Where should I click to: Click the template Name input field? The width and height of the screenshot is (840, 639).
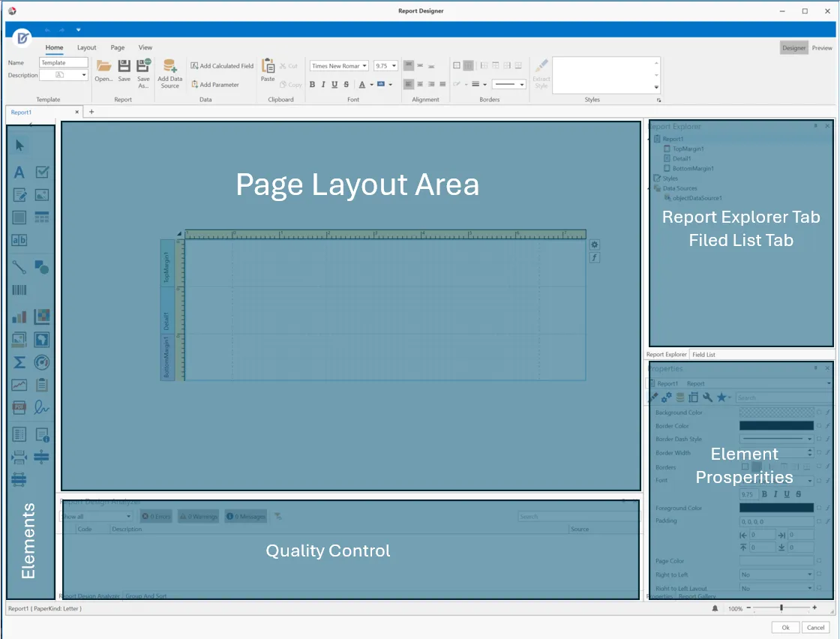point(64,63)
